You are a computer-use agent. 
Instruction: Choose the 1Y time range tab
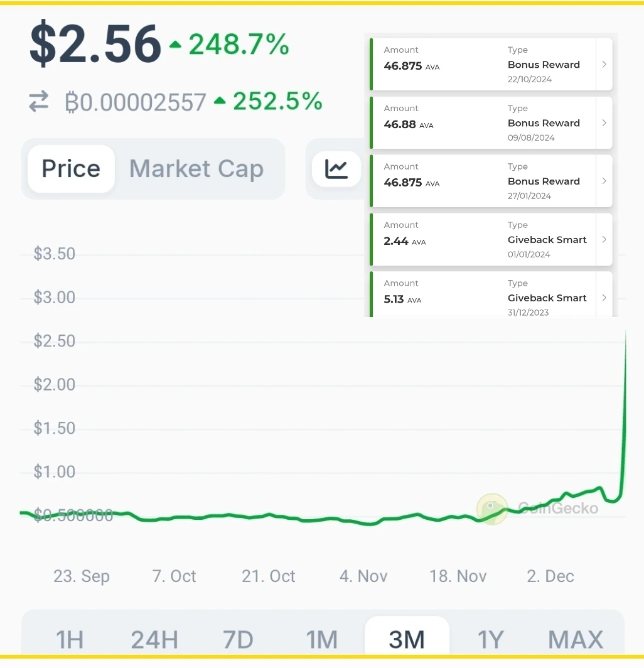click(x=491, y=640)
